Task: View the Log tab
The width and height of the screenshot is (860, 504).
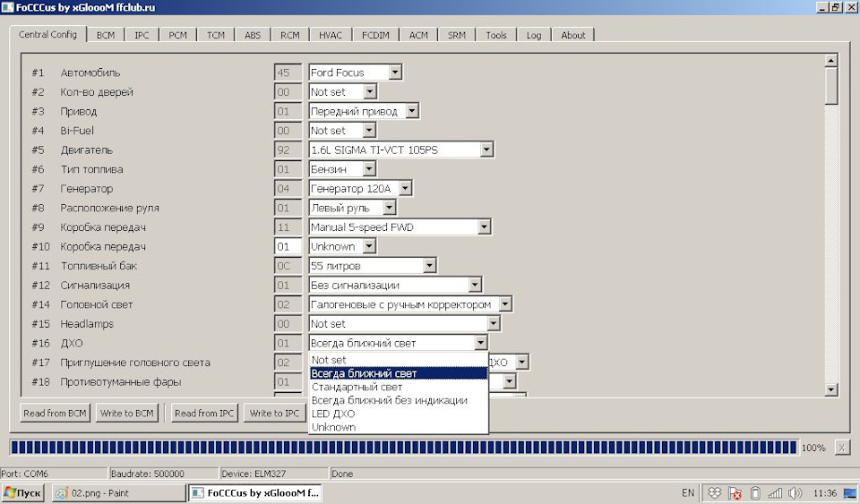Action: (x=534, y=35)
